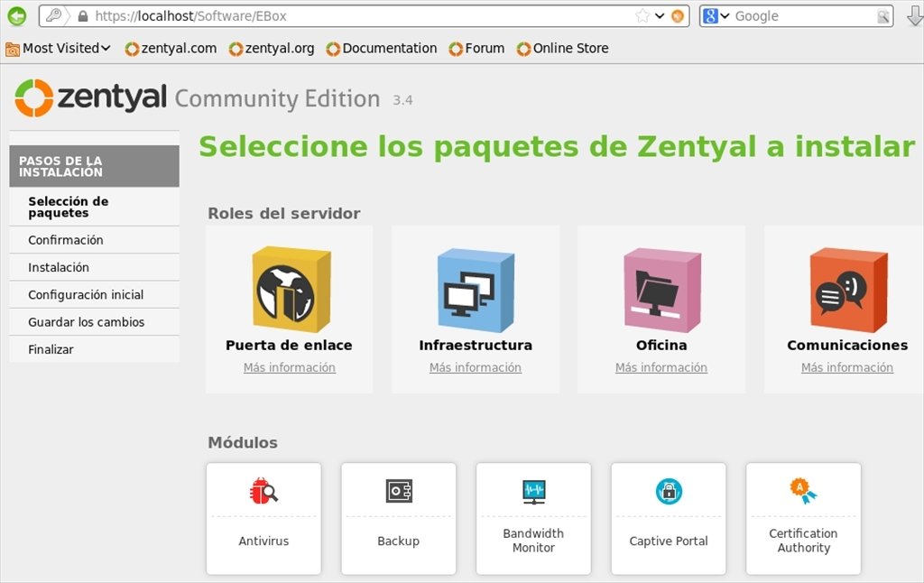
Task: Click the Backup safe icon
Action: pyautogui.click(x=399, y=491)
